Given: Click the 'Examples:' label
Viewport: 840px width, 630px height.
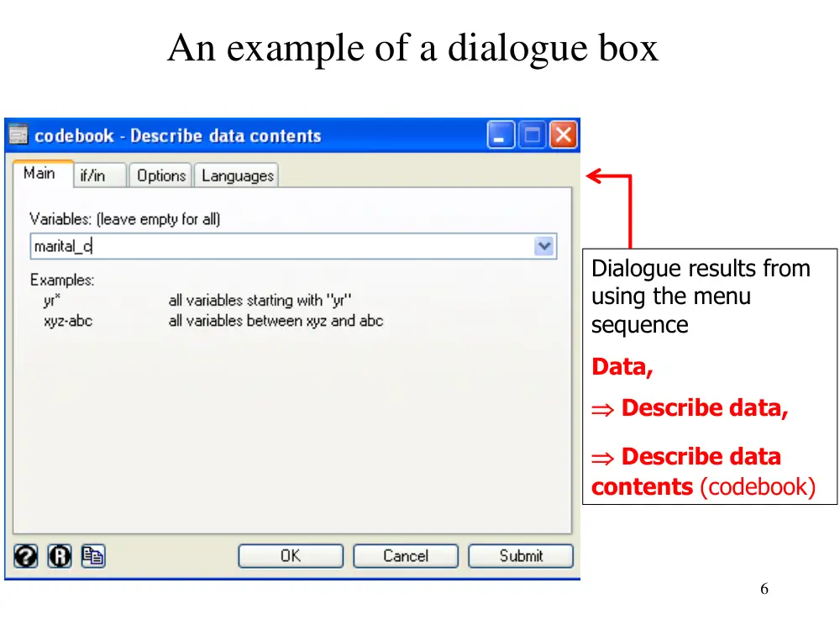Looking at the screenshot, I should 62,280.
